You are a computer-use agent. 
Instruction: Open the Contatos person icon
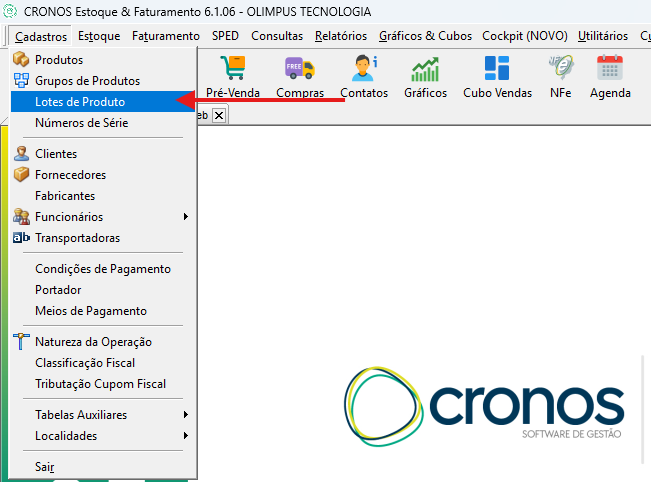pos(364,68)
